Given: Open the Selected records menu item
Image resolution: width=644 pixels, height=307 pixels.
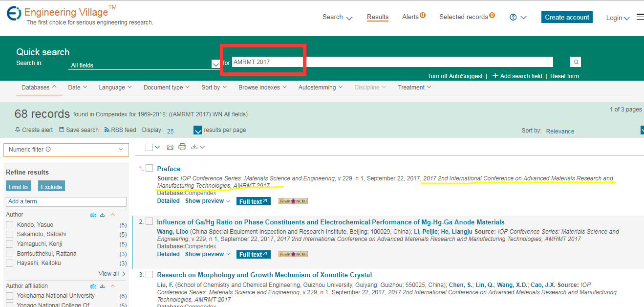Looking at the screenshot, I should pos(464,17).
